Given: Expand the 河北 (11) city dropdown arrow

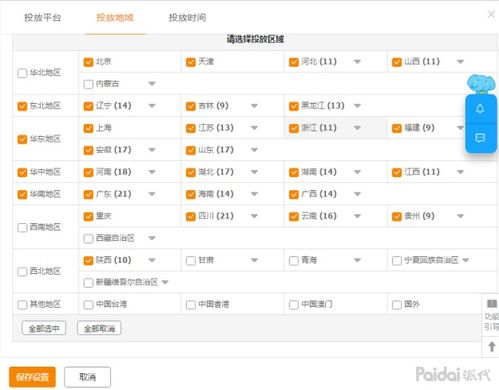Looking at the screenshot, I should pyautogui.click(x=357, y=62).
